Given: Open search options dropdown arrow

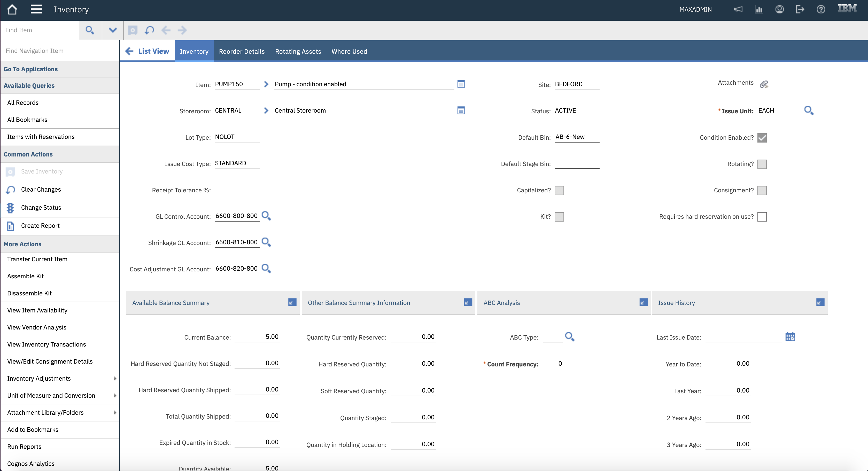Looking at the screenshot, I should click(x=113, y=30).
